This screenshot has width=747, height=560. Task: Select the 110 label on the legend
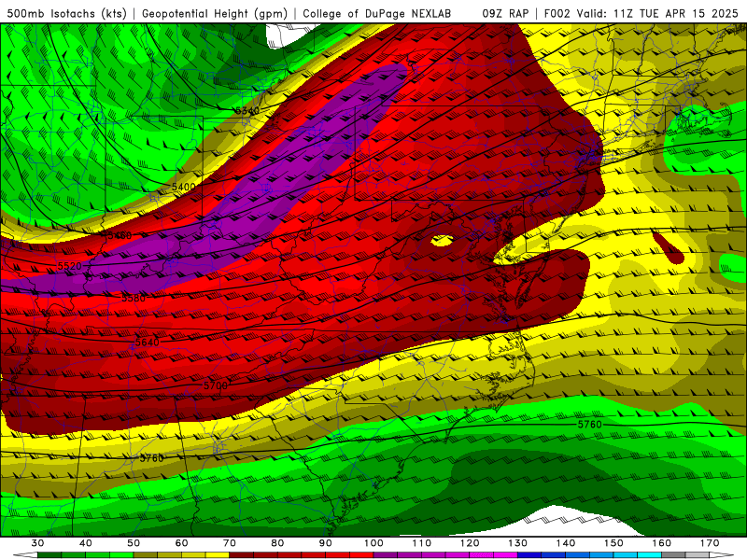(422, 543)
